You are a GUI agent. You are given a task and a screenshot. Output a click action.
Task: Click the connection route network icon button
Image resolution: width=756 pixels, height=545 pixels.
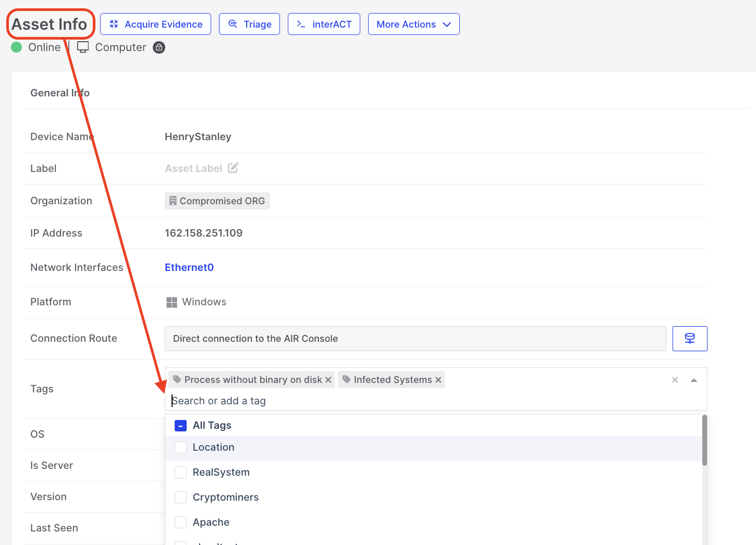689,339
